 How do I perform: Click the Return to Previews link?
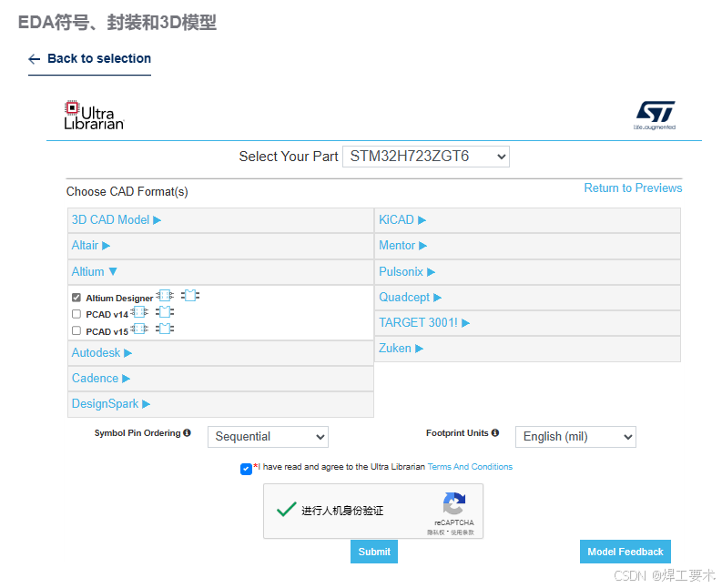[633, 188]
